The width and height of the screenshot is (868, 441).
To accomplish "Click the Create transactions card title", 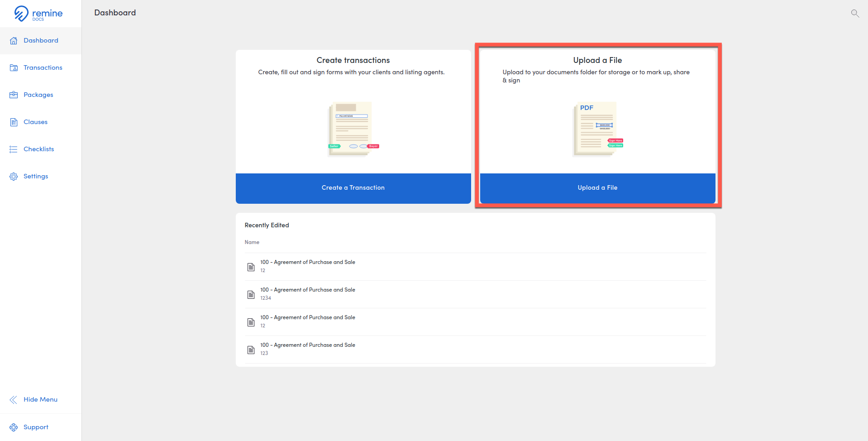I will coord(353,60).
